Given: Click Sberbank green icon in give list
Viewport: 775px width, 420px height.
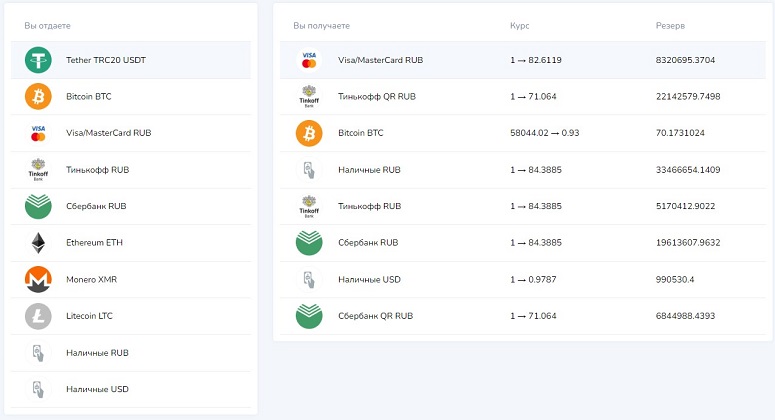Looking at the screenshot, I should [38, 206].
